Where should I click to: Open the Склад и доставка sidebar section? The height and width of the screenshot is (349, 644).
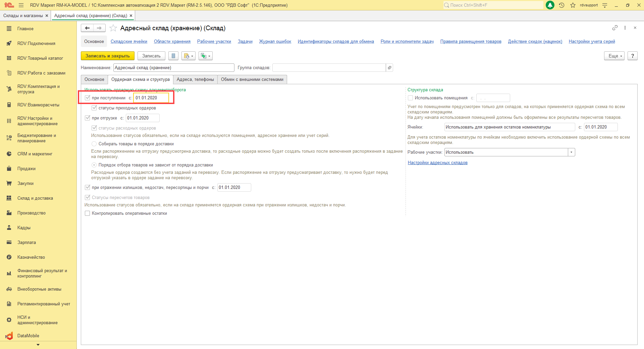click(x=35, y=198)
